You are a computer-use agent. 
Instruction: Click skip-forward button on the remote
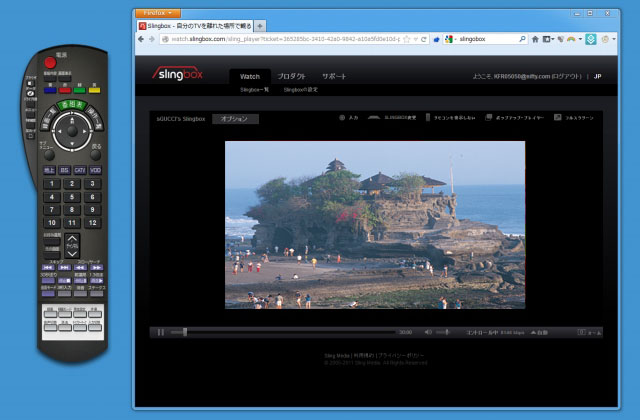[64, 268]
